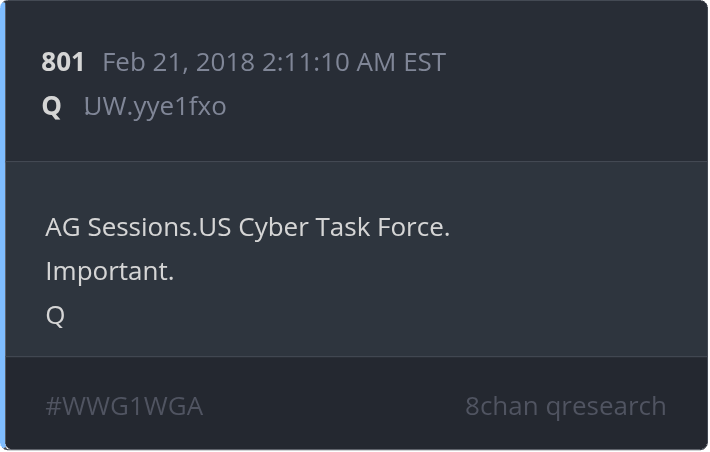Click the month Feb in the post date

coord(122,62)
